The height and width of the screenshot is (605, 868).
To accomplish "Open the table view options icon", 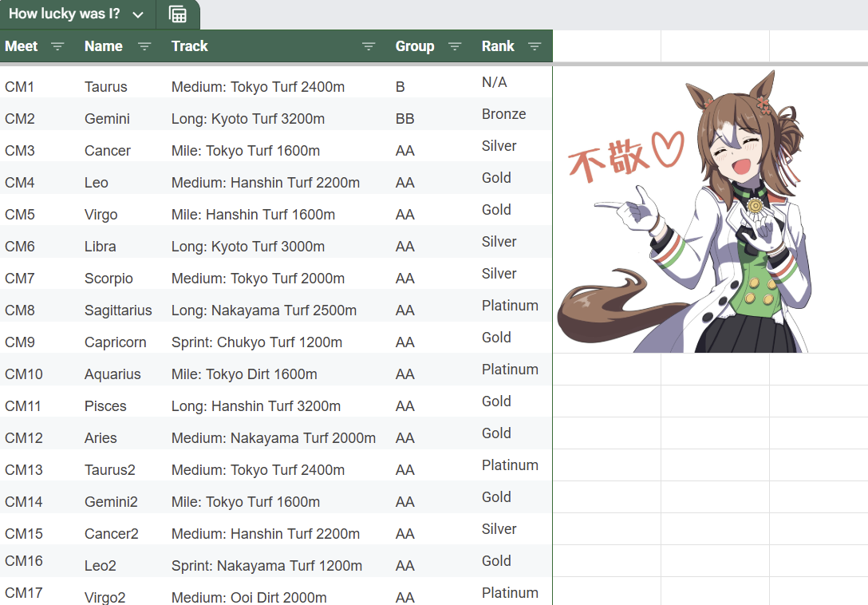I will click(x=177, y=14).
